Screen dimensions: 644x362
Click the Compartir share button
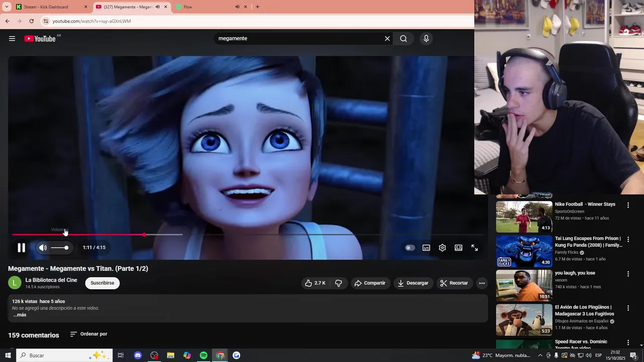click(x=370, y=283)
